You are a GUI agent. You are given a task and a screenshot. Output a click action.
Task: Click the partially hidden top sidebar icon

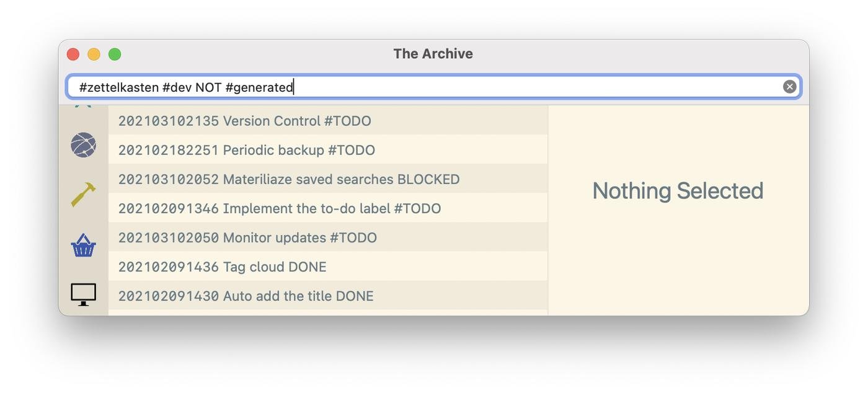tap(83, 106)
